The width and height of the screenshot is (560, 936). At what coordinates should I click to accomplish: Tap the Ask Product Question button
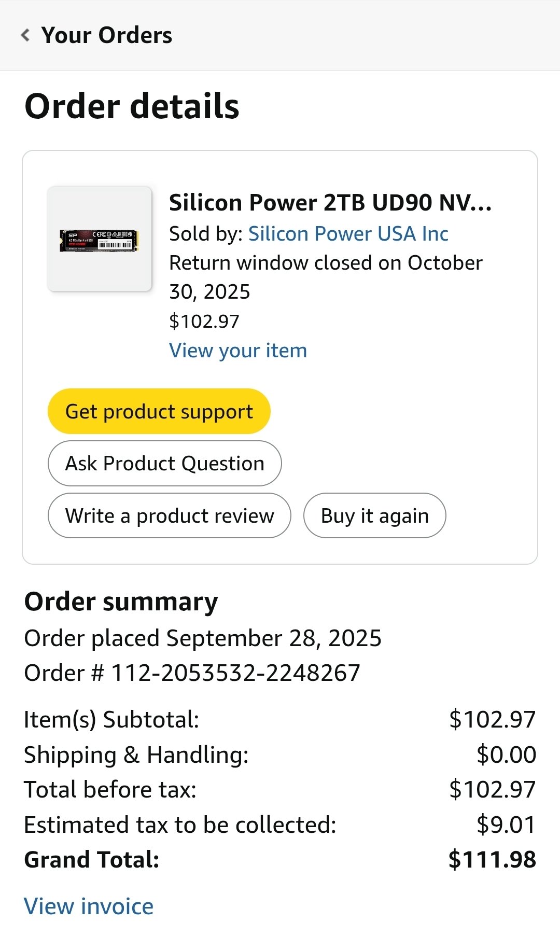pyautogui.click(x=164, y=463)
